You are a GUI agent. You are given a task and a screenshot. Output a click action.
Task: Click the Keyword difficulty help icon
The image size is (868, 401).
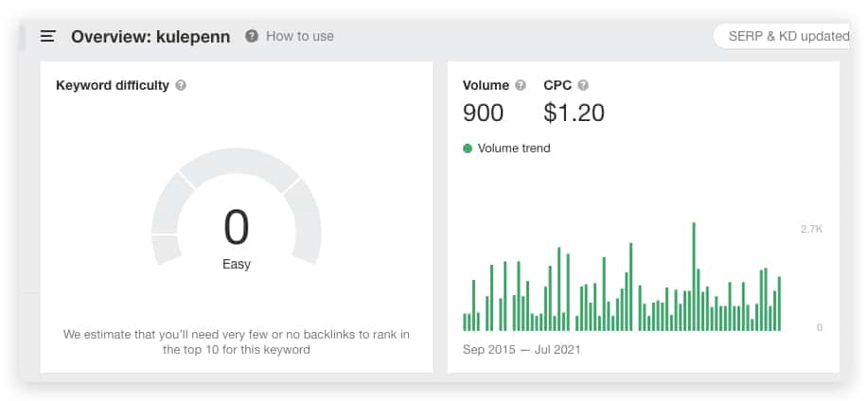click(181, 85)
